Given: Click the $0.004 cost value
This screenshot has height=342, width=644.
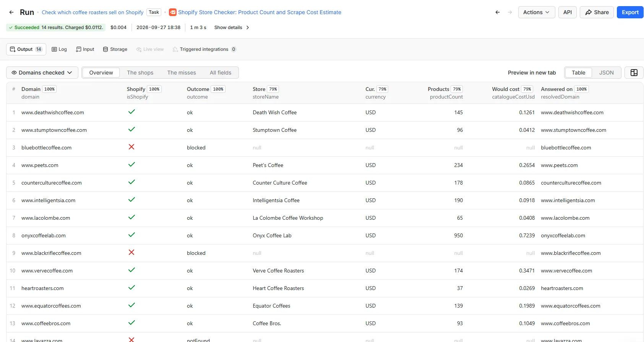Looking at the screenshot, I should click(118, 28).
